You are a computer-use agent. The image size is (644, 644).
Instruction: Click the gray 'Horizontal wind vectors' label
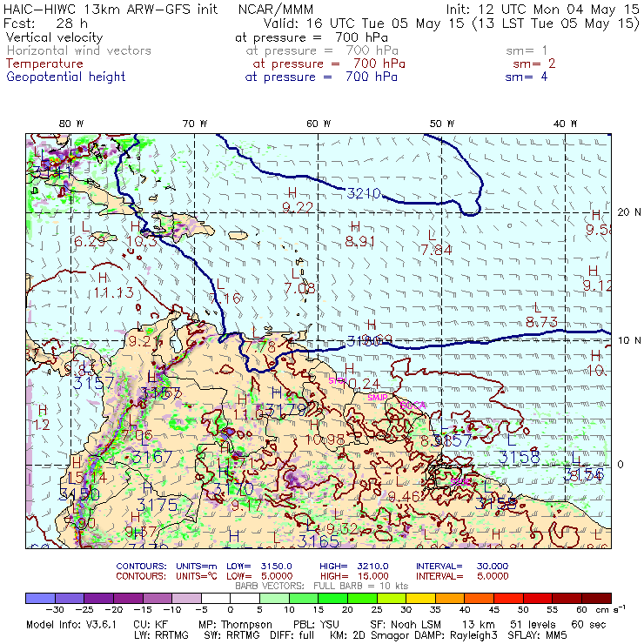79,50
